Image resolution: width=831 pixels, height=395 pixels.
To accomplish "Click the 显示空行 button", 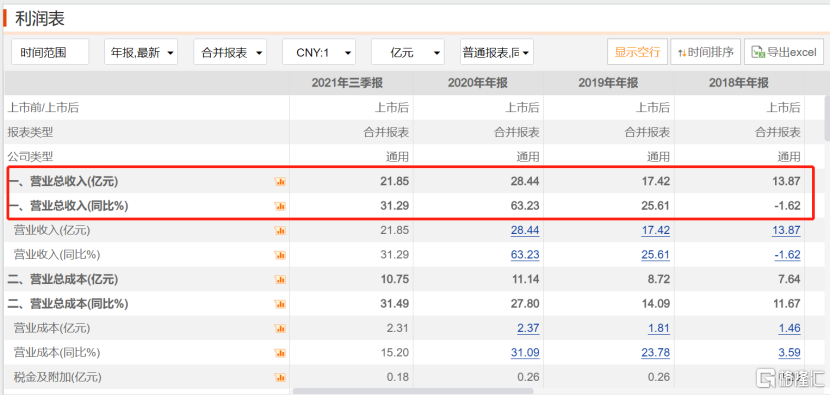I will point(637,52).
